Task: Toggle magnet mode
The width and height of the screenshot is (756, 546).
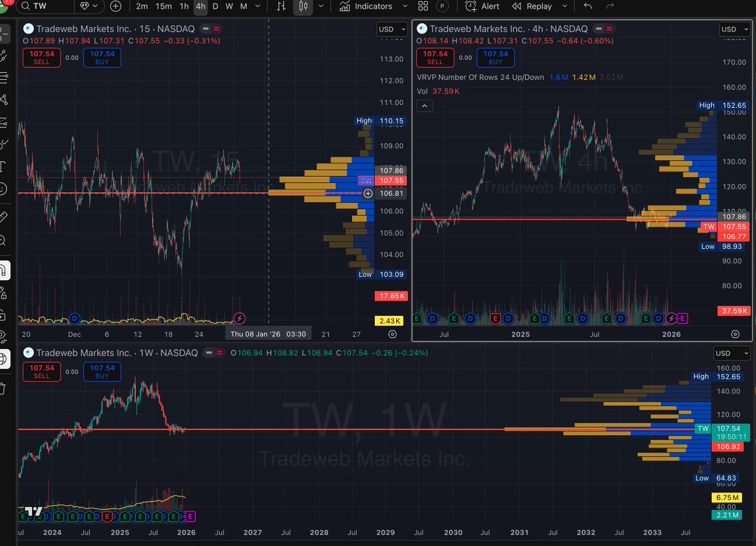Action: (x=4, y=271)
